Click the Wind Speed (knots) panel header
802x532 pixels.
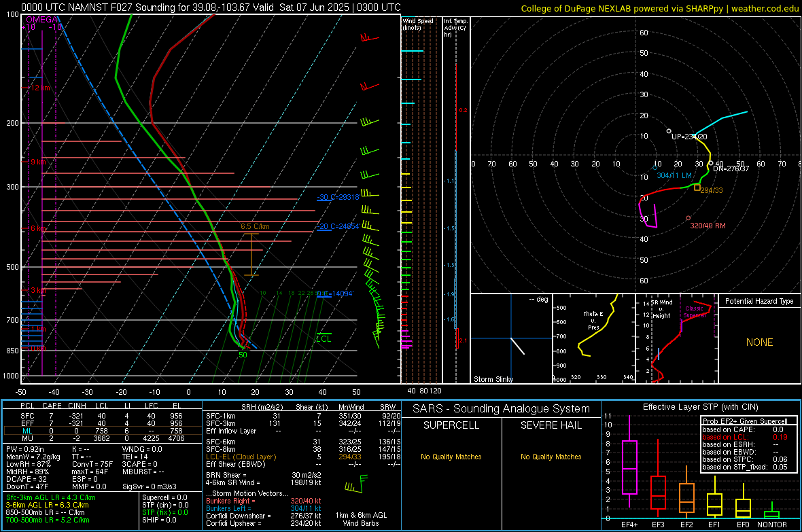click(418, 24)
